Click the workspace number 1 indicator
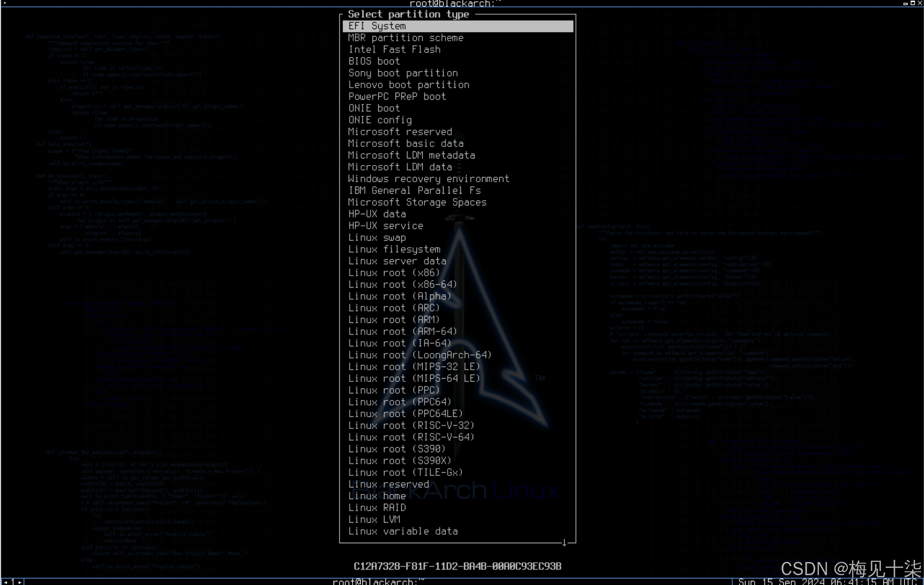The width and height of the screenshot is (924, 585). pos(12,582)
